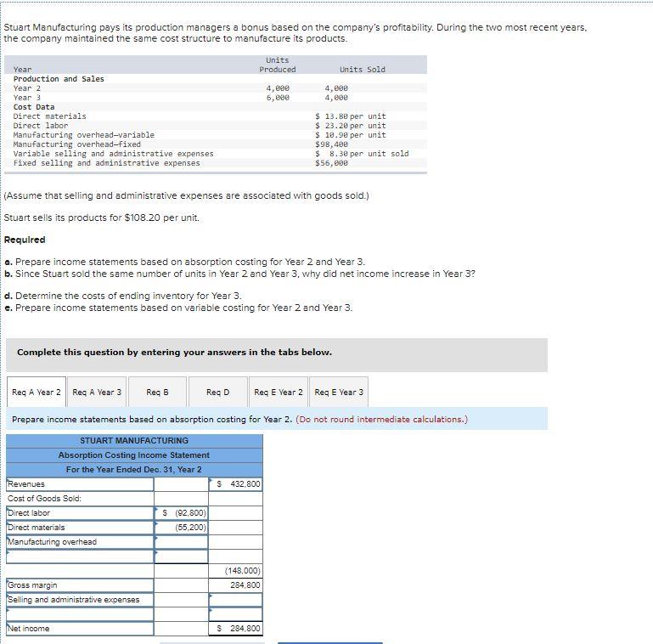Click the 'Units Produced' column header
653x644 pixels.
[278, 65]
